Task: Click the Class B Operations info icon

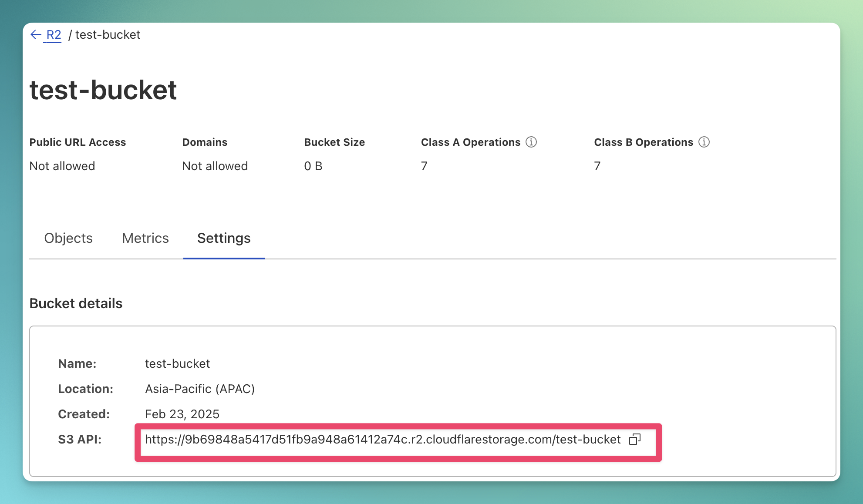Action: click(x=704, y=142)
